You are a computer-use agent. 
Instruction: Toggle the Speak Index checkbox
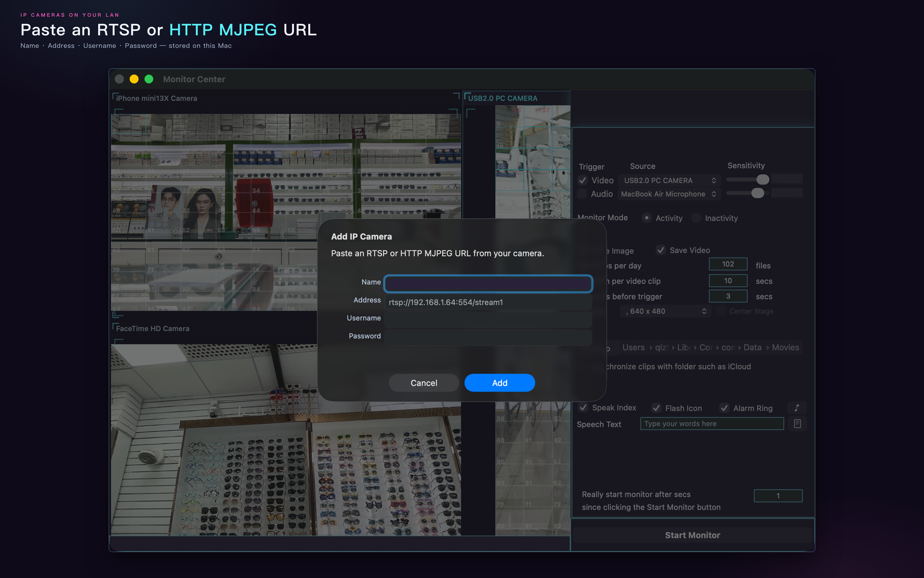583,407
